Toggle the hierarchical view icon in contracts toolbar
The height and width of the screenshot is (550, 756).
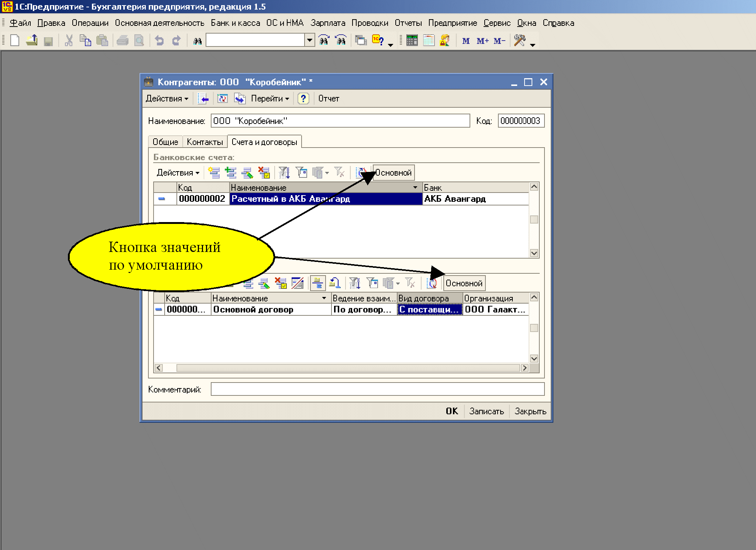click(317, 283)
